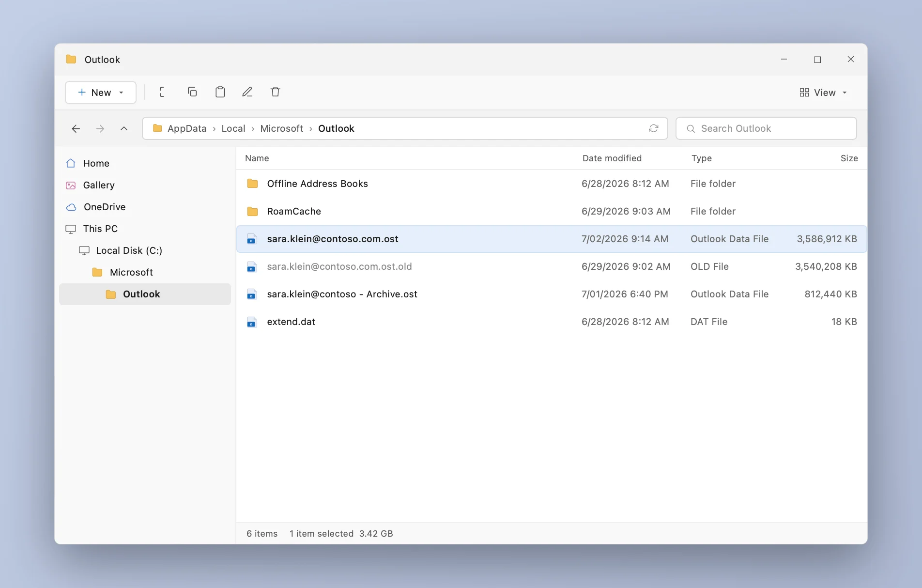
Task: Click the Archive.ost file icon
Action: (252, 294)
